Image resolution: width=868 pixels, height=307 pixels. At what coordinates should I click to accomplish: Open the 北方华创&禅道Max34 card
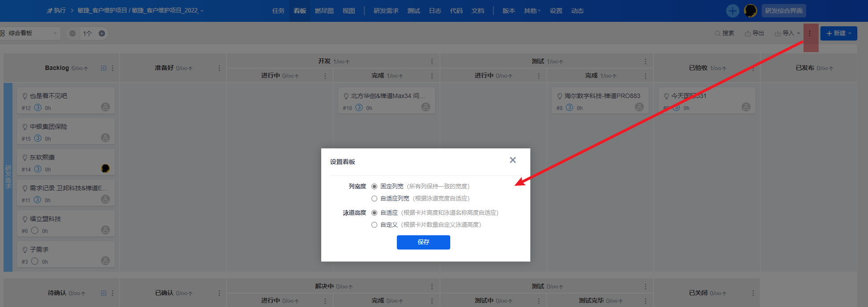click(x=386, y=100)
